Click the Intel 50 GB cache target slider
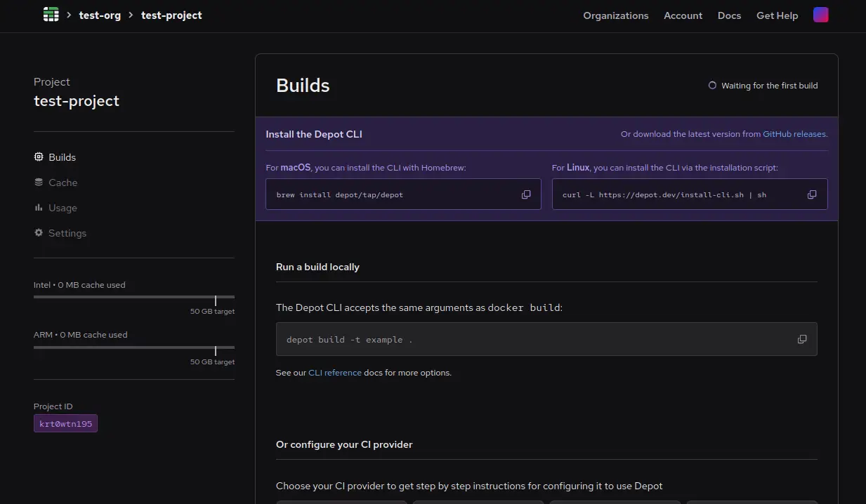Screen dimensions: 866x504 (214, 296)
